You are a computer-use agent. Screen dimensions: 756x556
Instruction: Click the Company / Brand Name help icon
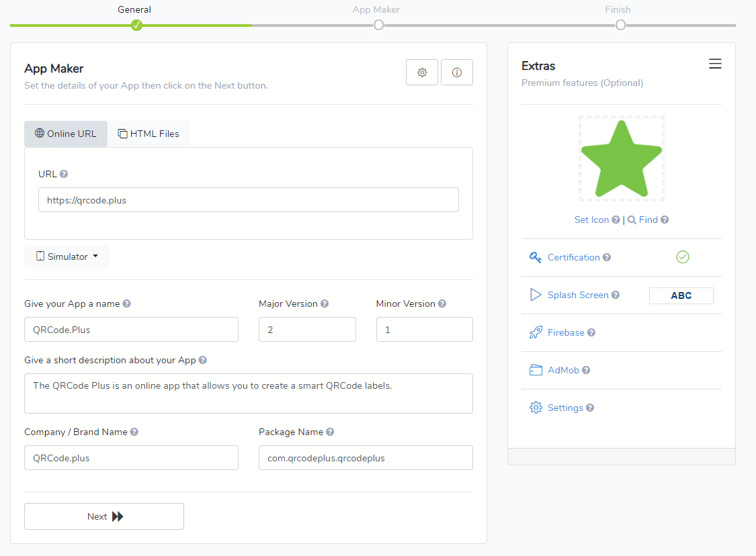[134, 432]
